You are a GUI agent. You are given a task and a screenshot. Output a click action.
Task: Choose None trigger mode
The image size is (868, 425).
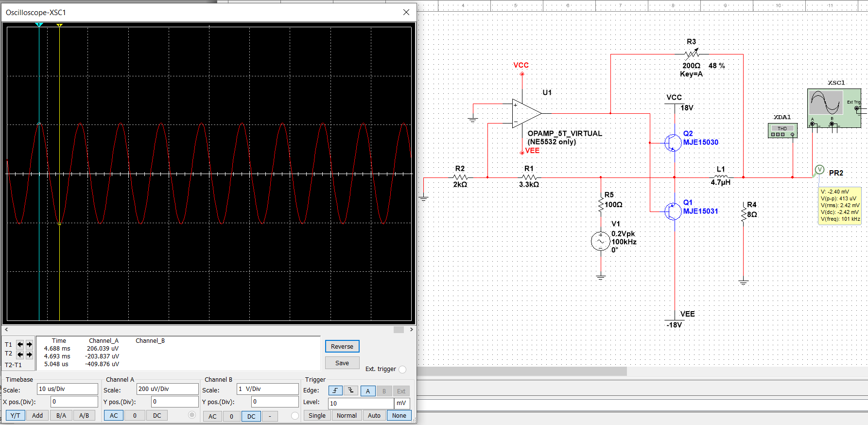(399, 416)
